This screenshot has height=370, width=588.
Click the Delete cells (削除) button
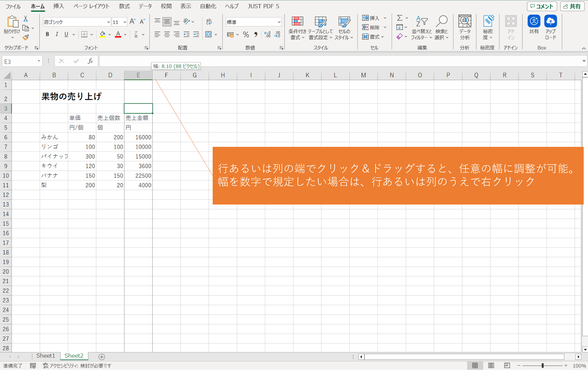(x=374, y=28)
